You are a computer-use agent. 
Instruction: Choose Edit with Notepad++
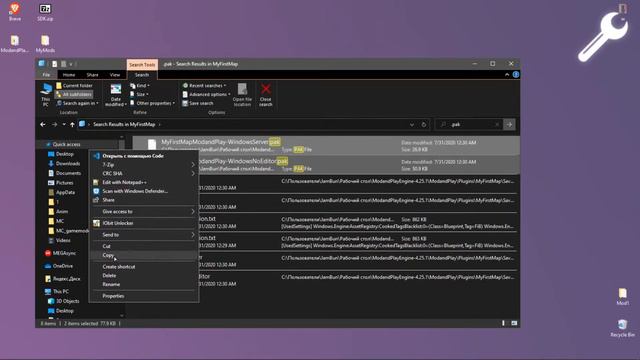(144, 182)
